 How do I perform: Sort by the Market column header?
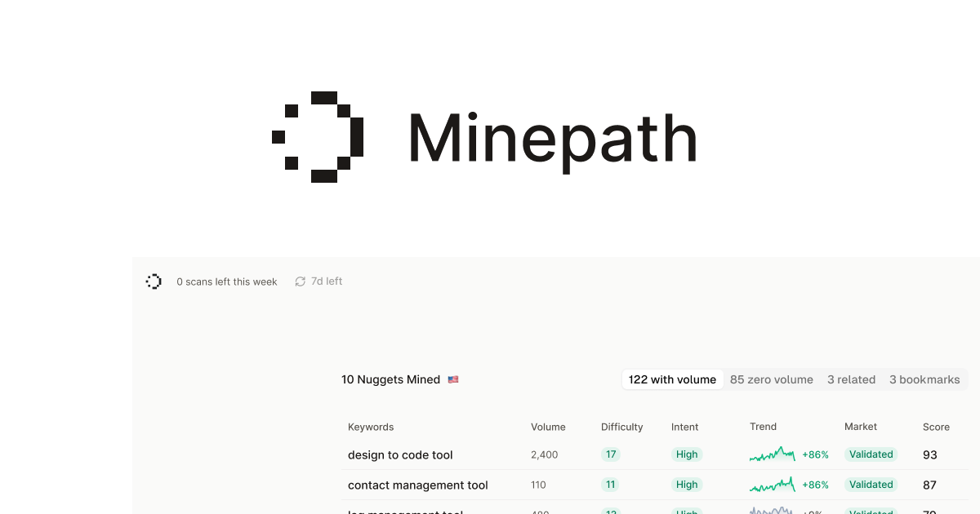861,427
